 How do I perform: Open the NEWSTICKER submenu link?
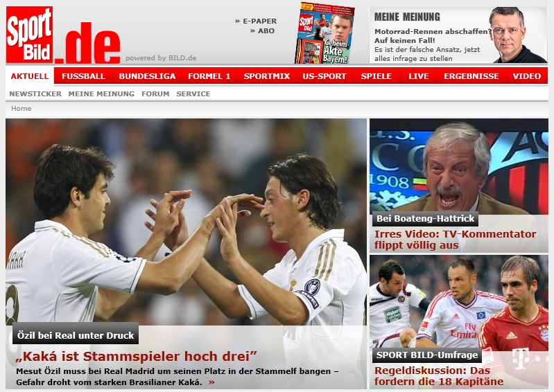pyautogui.click(x=35, y=94)
